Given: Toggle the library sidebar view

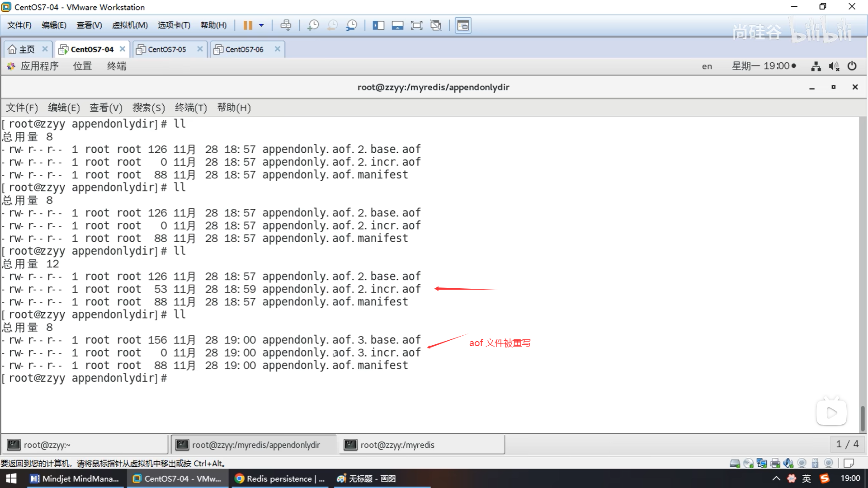Looking at the screenshot, I should 378,25.
